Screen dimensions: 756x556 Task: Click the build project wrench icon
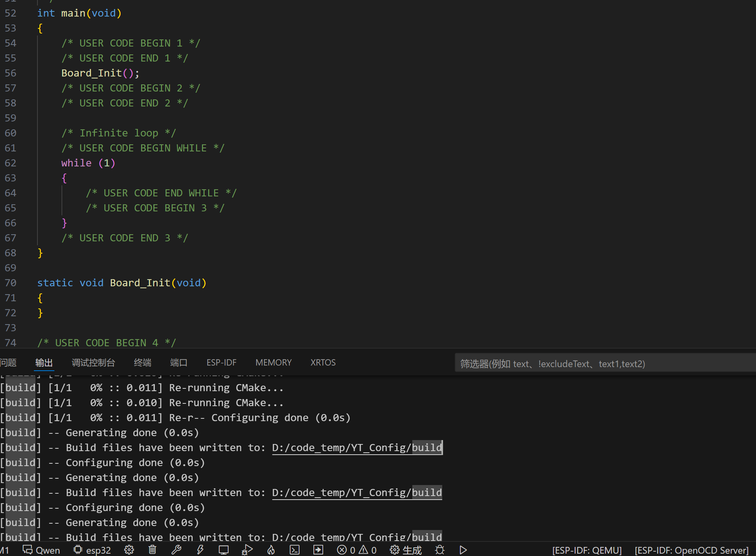tap(176, 550)
